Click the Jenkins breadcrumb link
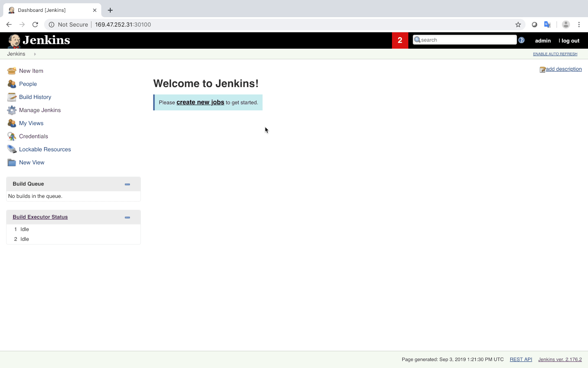Screen dimensions: 588x368 coord(16,54)
